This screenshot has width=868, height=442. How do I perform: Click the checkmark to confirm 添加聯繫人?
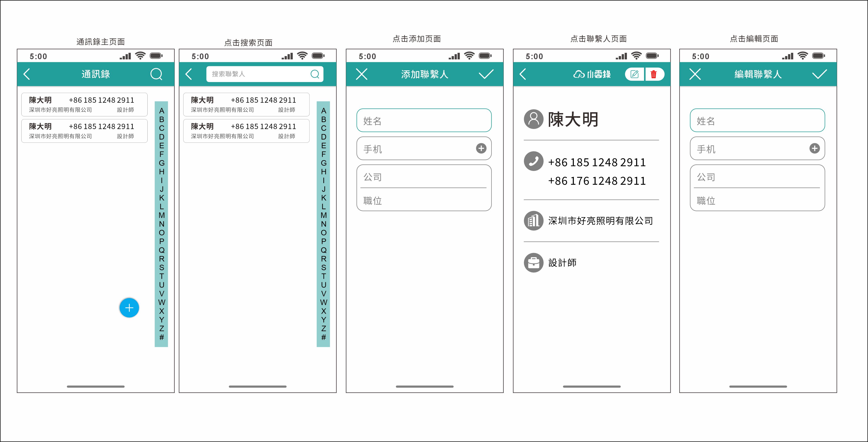(486, 74)
